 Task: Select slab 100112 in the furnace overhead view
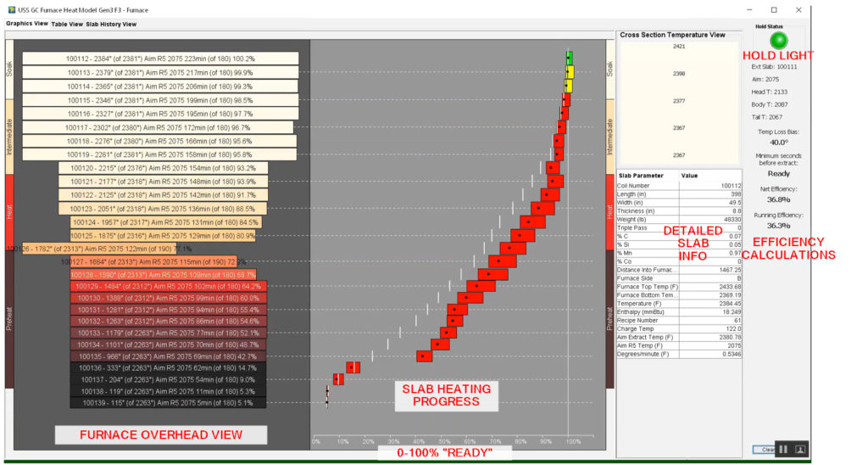coord(160,59)
